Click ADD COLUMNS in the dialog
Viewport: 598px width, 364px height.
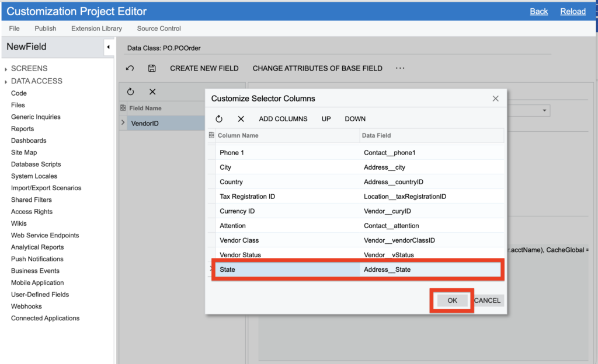(x=283, y=119)
